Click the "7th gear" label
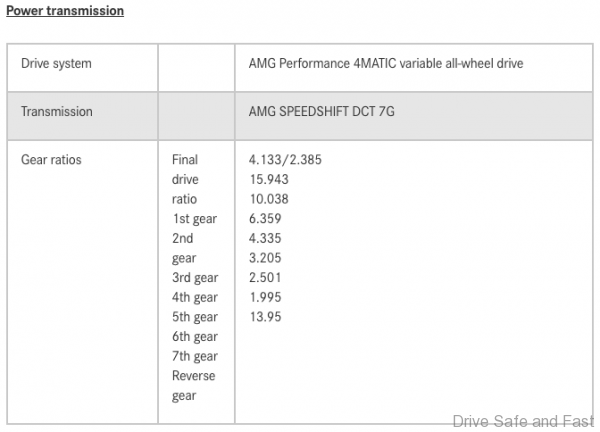The height and width of the screenshot is (432, 600). [194, 357]
